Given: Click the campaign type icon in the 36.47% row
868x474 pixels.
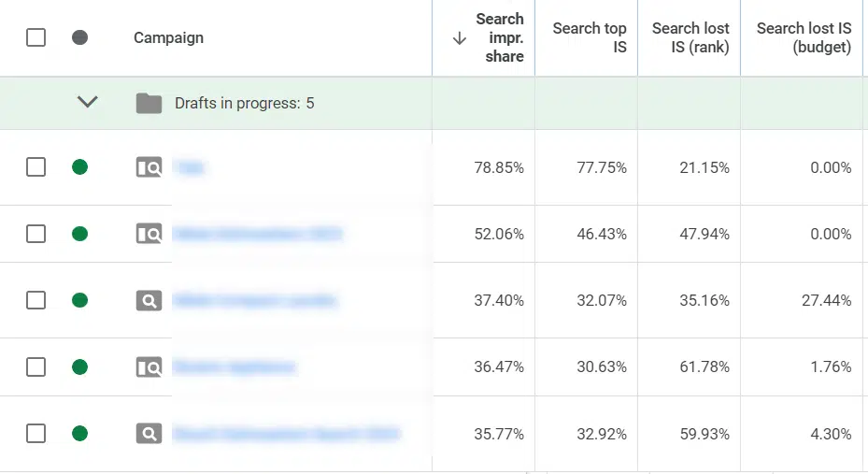Looking at the screenshot, I should (x=149, y=366).
